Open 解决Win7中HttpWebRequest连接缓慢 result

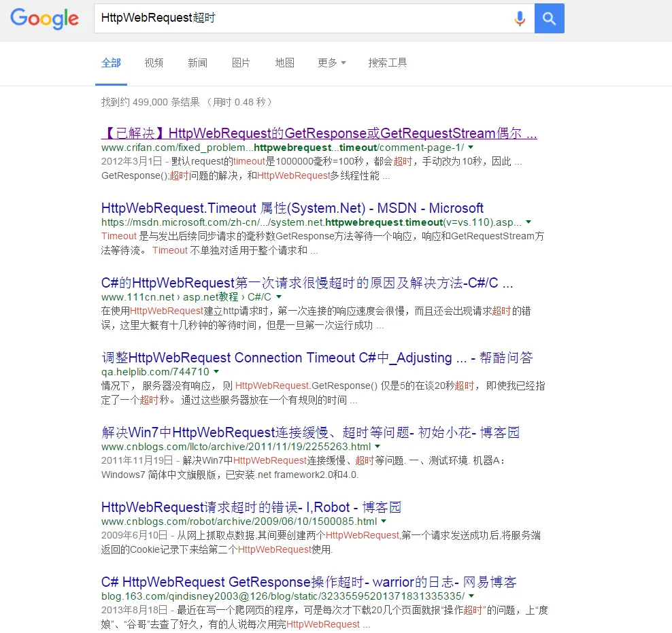tap(310, 432)
